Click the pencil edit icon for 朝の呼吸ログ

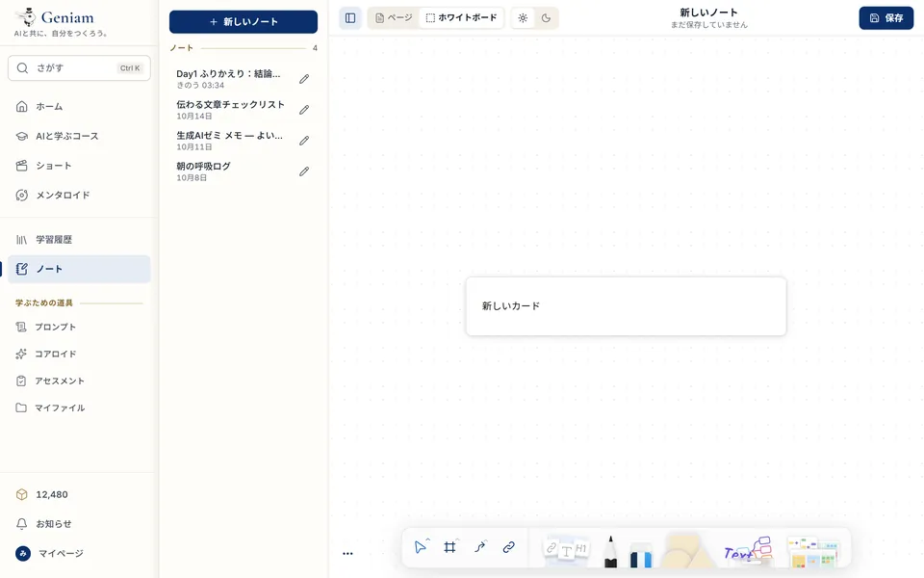pyautogui.click(x=304, y=171)
